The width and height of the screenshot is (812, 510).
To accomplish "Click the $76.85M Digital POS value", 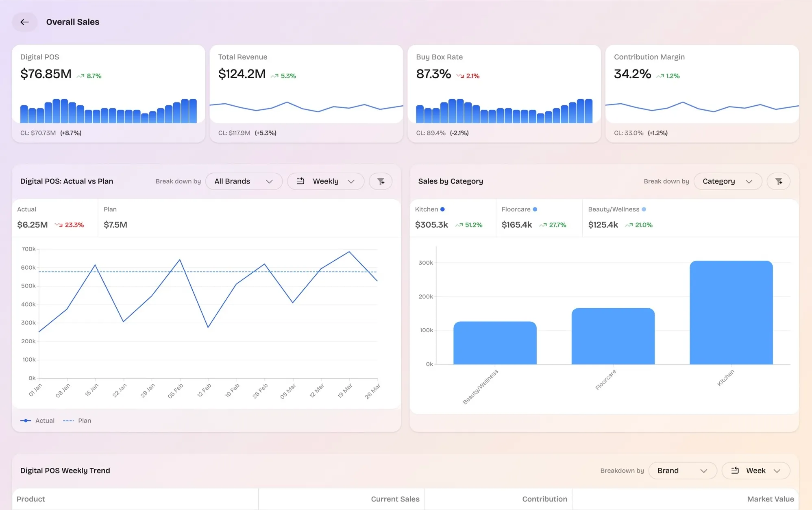I will coord(46,74).
